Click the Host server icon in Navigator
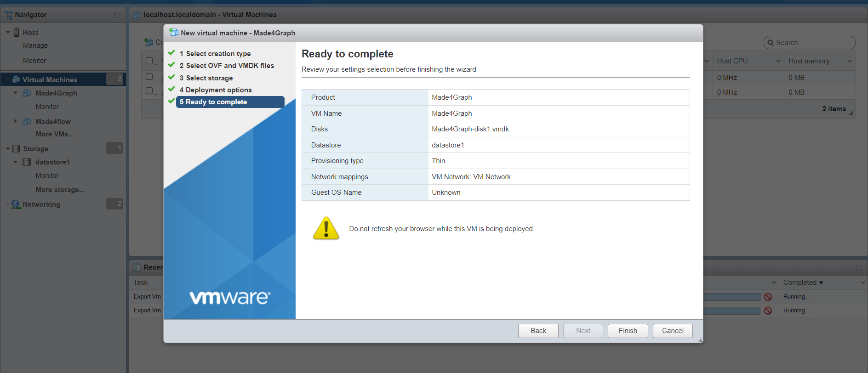Viewport: 868px width, 373px height. point(17,33)
